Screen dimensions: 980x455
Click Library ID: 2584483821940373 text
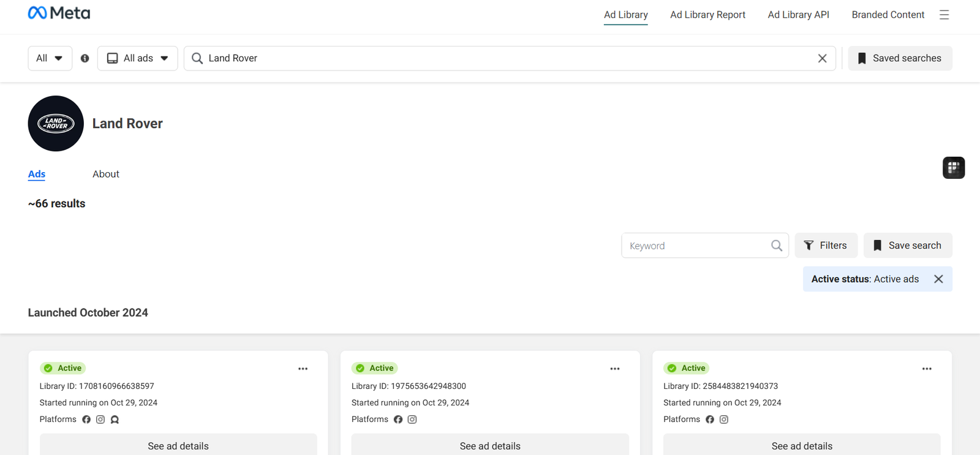click(720, 386)
